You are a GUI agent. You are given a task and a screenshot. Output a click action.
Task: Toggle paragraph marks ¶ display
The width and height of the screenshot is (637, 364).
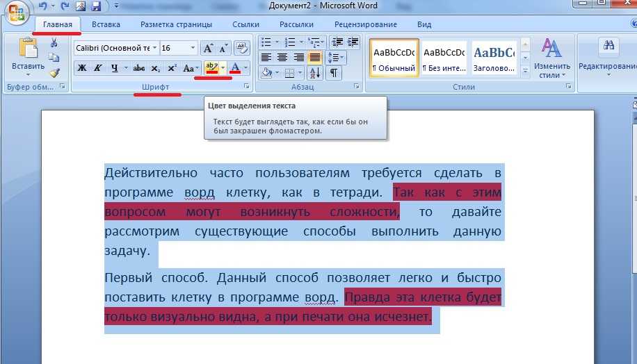coord(333,73)
